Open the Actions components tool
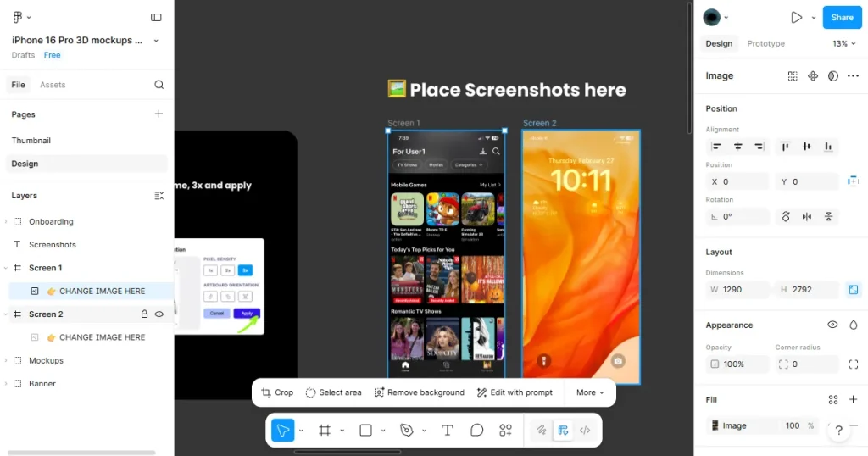Image resolution: width=868 pixels, height=456 pixels. (505, 430)
